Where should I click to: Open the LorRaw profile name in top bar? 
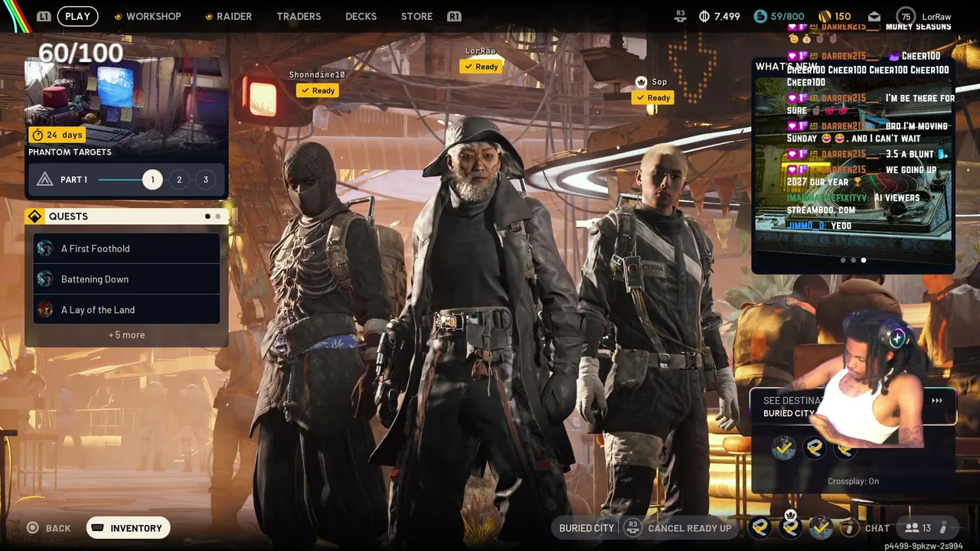(937, 16)
